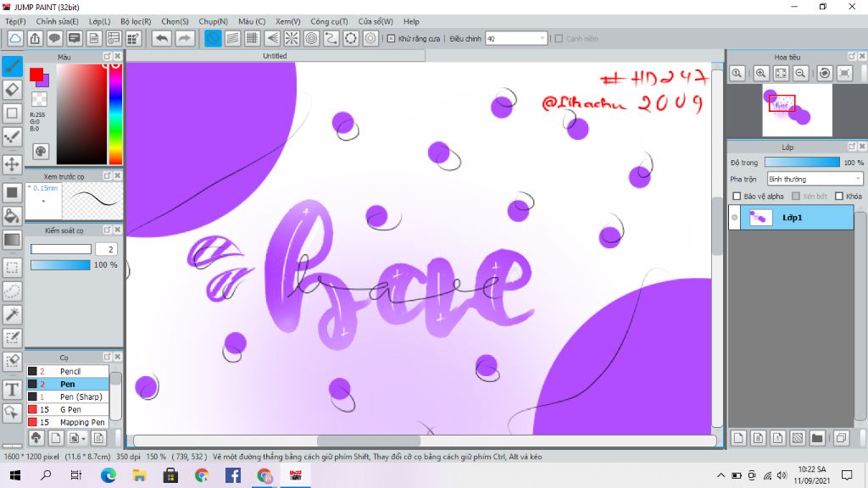Close the Màu color panel
This screenshot has width=868, height=488.
pyautogui.click(x=117, y=57)
